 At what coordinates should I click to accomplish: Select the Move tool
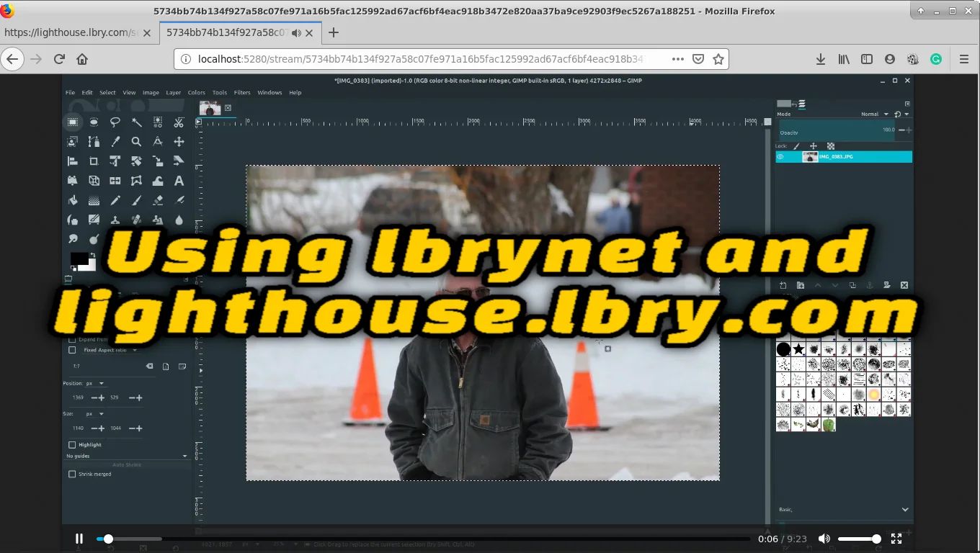click(x=179, y=142)
